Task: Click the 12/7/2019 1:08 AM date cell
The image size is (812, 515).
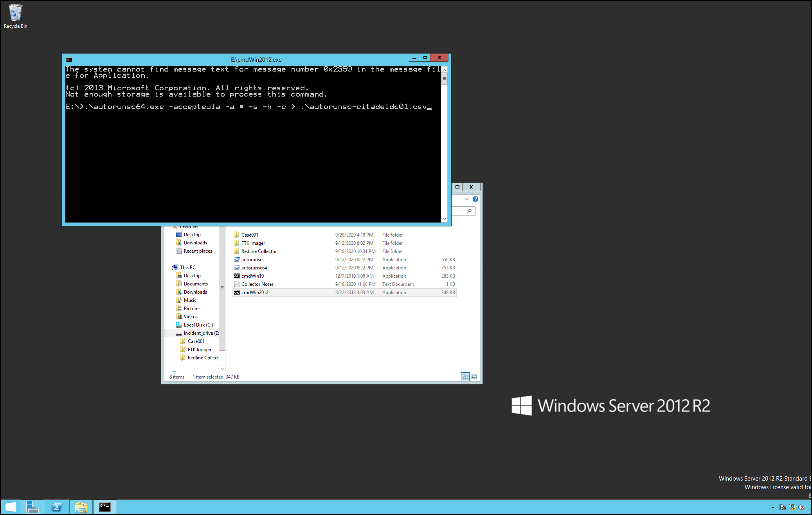Action: point(354,276)
